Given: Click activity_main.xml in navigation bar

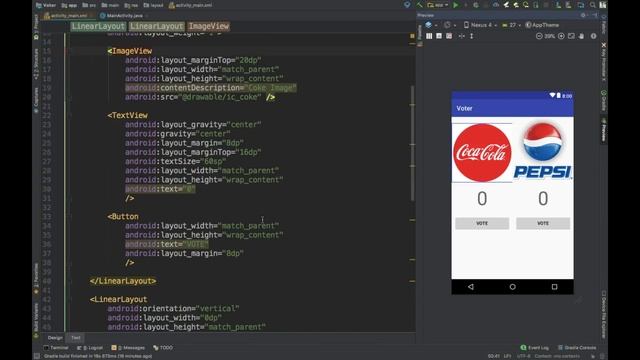Looking at the screenshot, I should (x=190, y=5).
